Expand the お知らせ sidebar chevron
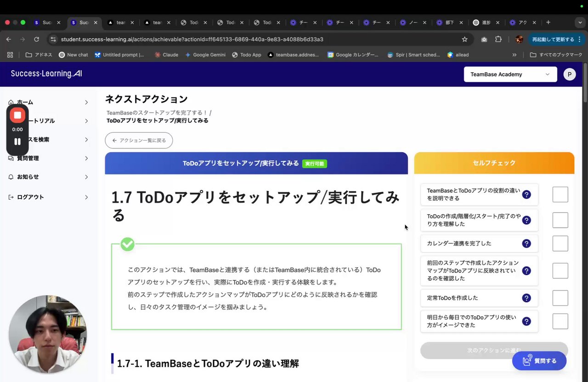Screen dimensions: 588x382 pos(86,177)
